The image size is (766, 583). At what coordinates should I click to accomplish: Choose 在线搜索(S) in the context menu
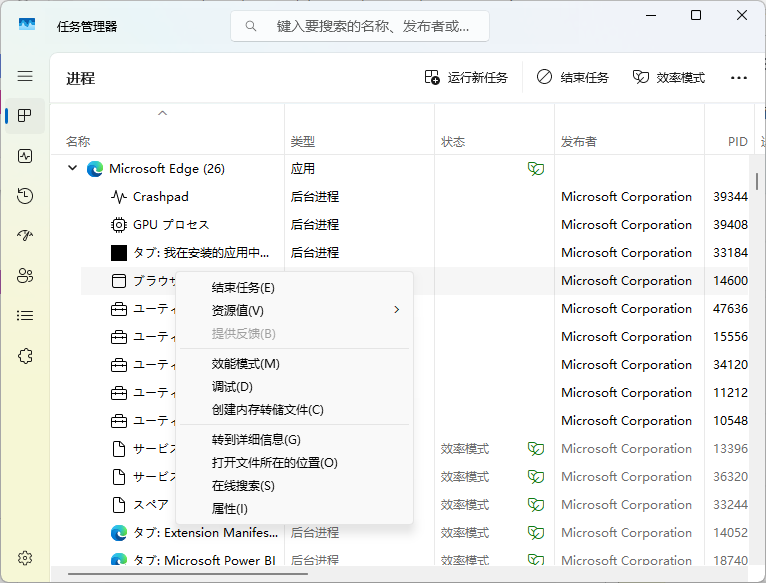click(x=295, y=486)
